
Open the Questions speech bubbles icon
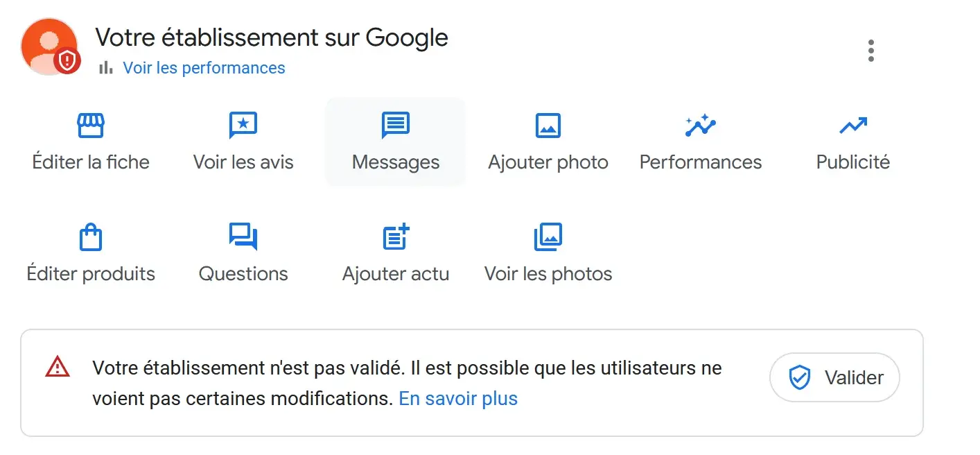(243, 237)
